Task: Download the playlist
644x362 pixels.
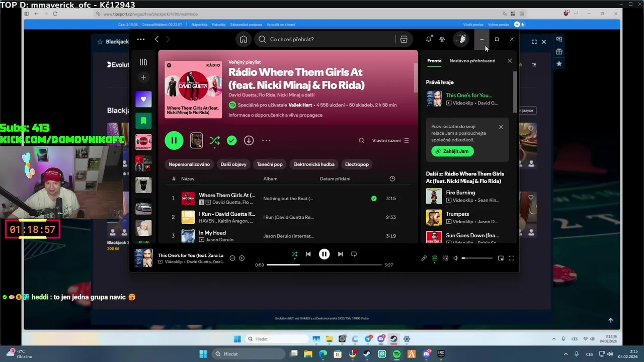Action: [x=249, y=141]
